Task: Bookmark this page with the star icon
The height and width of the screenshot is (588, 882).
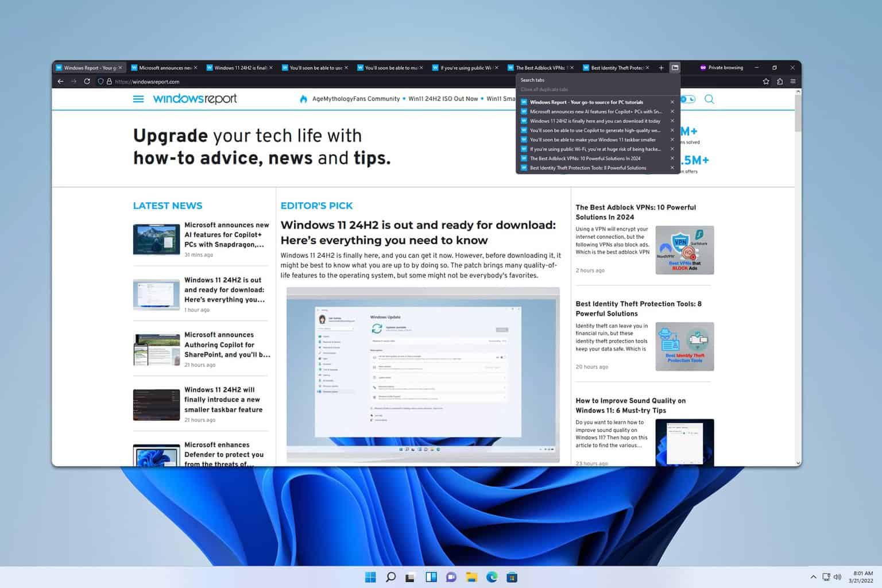Action: tap(766, 82)
